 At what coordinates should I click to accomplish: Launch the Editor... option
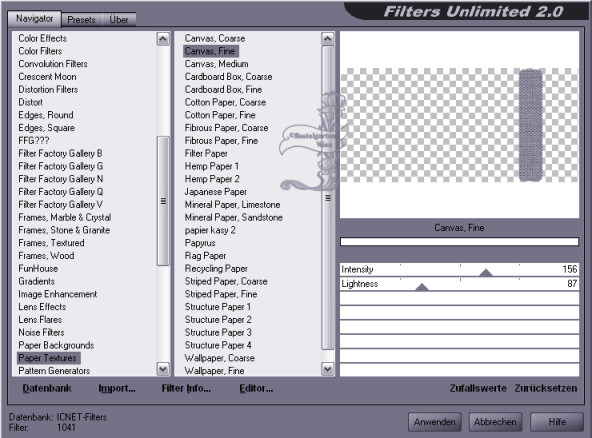(x=256, y=388)
